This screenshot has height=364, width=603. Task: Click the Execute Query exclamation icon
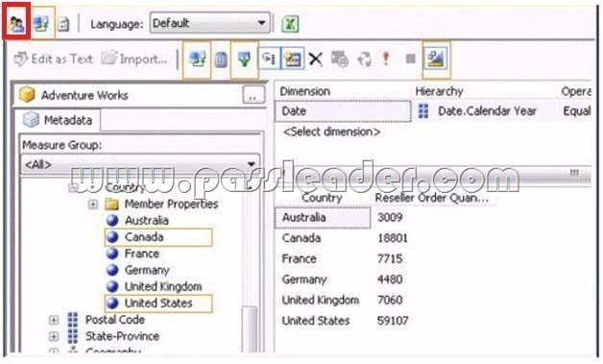pyautogui.click(x=386, y=59)
